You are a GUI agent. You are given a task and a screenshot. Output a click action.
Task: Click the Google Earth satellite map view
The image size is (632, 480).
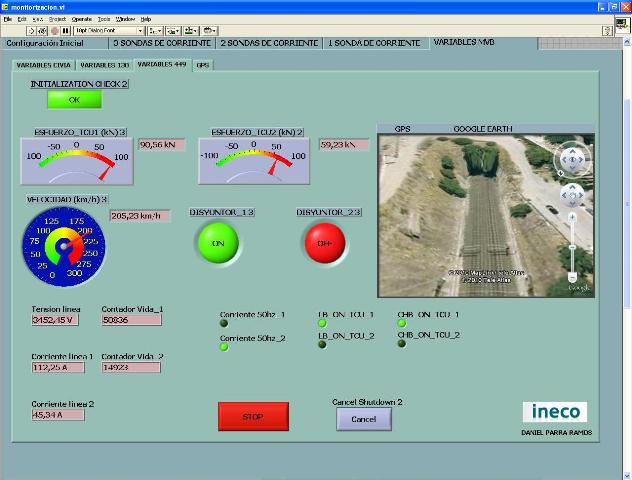pyautogui.click(x=486, y=216)
